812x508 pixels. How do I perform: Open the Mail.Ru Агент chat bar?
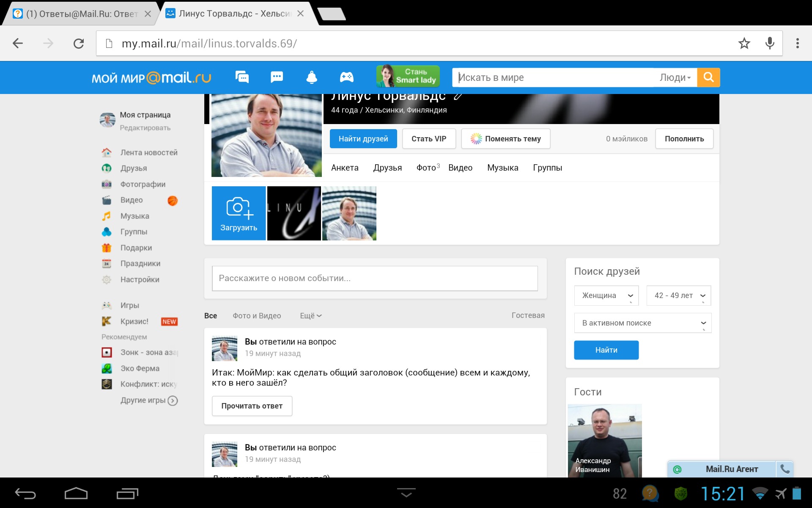(x=722, y=469)
